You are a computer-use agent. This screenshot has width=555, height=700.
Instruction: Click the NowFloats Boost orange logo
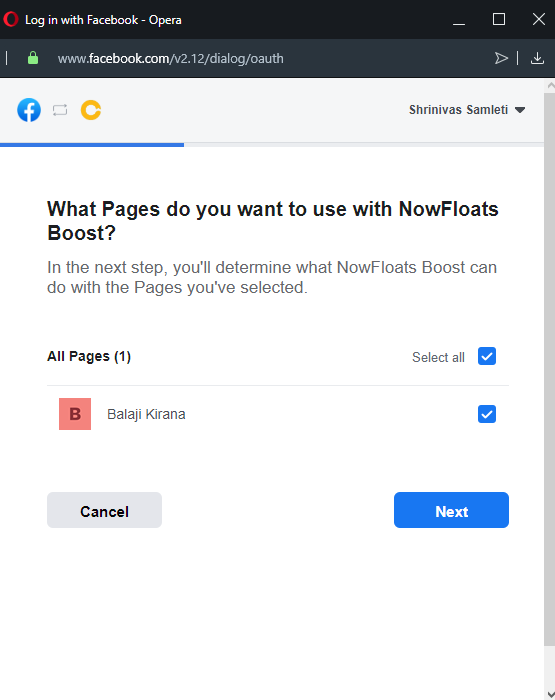click(x=91, y=110)
